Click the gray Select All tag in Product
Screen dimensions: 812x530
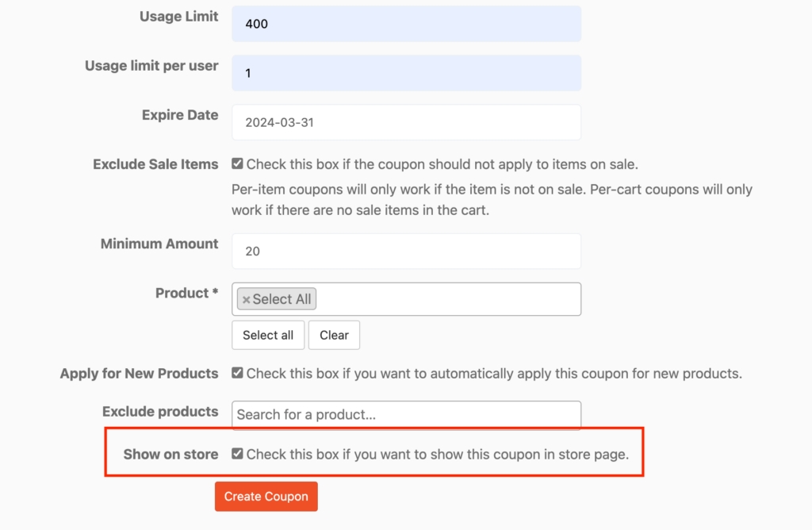282,299
